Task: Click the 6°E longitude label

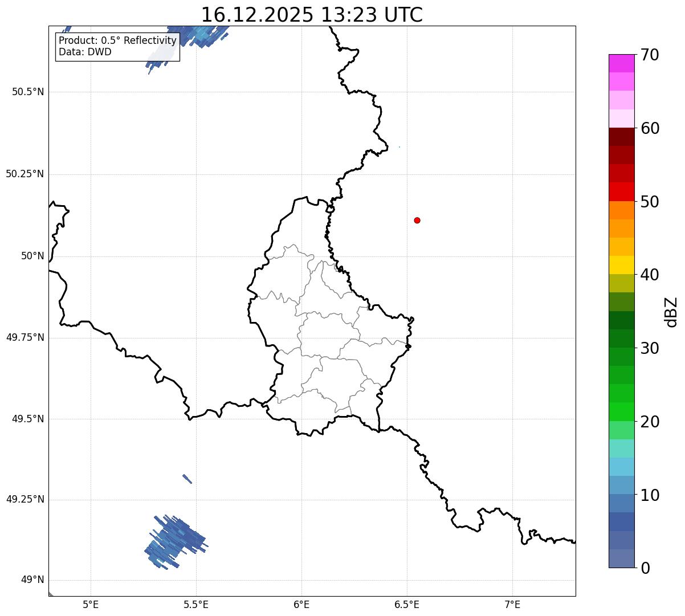Action: pyautogui.click(x=301, y=605)
